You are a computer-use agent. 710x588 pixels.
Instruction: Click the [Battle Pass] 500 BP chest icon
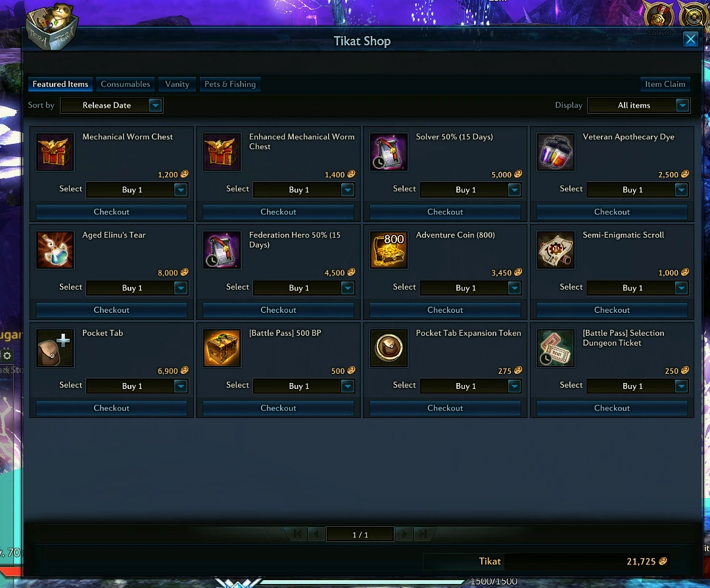[222, 348]
